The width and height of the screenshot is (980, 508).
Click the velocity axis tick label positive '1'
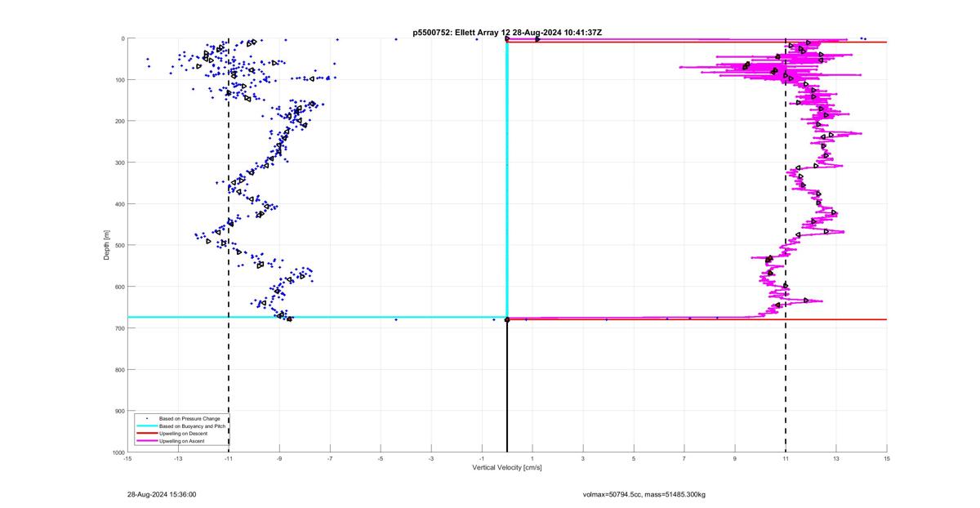click(x=532, y=459)
